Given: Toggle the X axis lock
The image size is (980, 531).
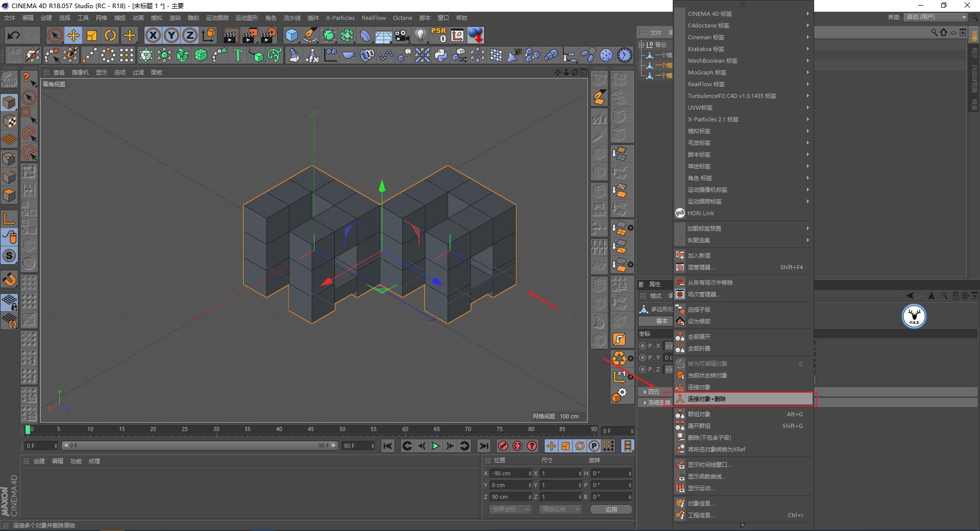Looking at the screenshot, I should point(153,35).
